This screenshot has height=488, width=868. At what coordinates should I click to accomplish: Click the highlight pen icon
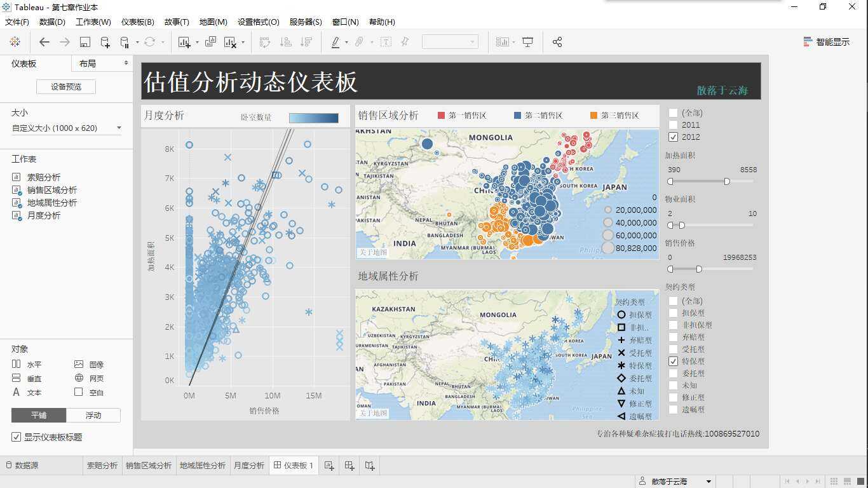pyautogui.click(x=336, y=42)
